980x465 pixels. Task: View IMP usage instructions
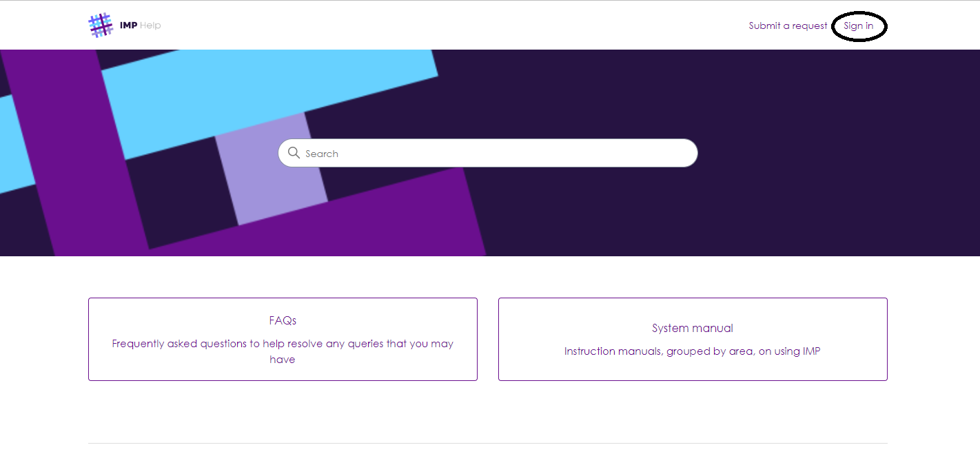click(x=693, y=351)
